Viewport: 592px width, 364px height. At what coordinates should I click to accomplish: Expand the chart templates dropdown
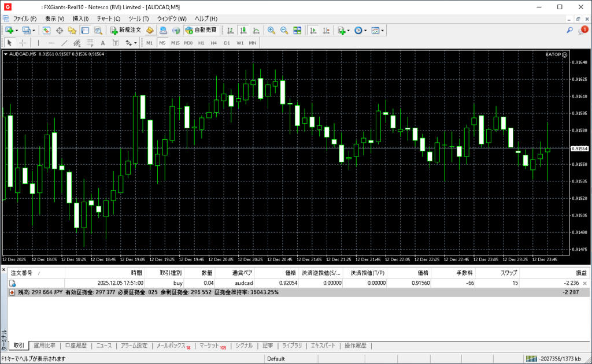pyautogui.click(x=383, y=30)
